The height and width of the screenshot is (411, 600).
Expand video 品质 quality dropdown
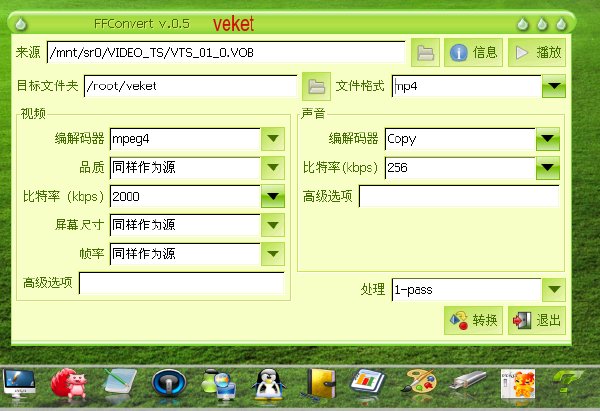click(x=273, y=168)
